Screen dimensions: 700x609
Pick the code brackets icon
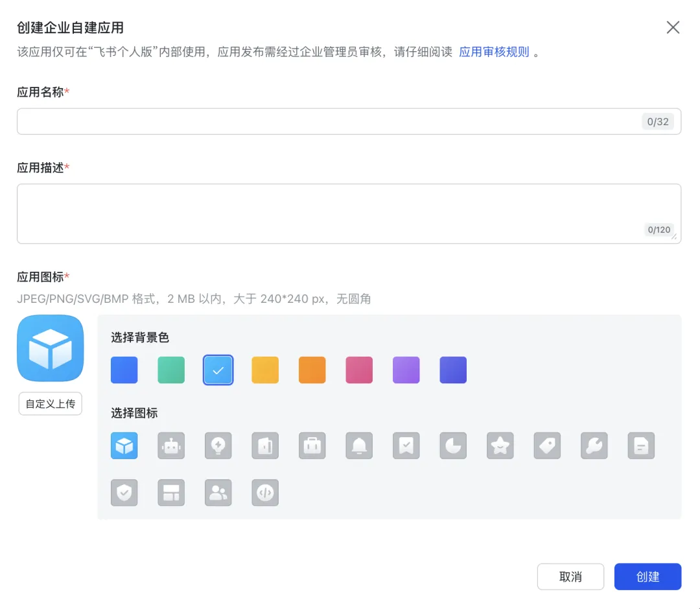(x=264, y=493)
